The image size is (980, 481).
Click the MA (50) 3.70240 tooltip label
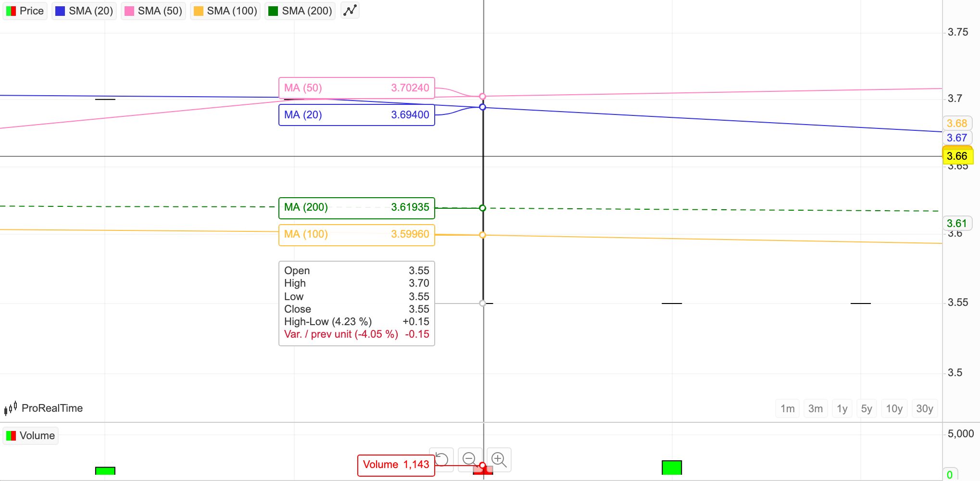357,88
